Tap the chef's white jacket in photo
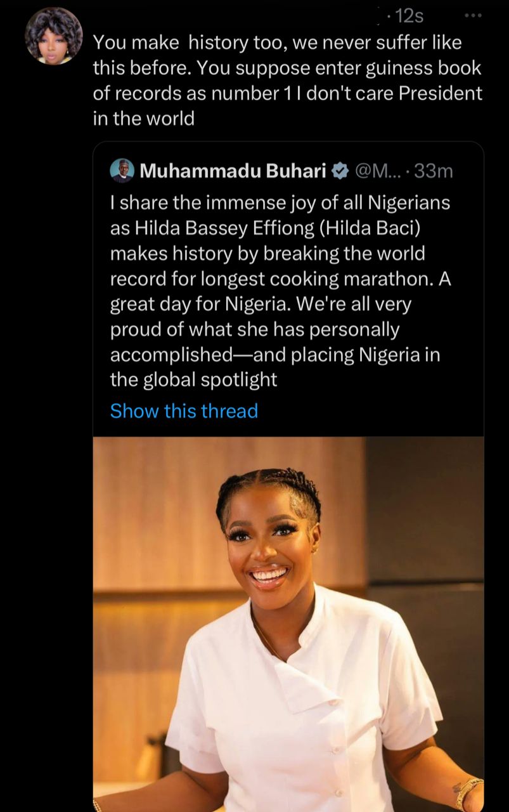This screenshot has width=509, height=812. [304, 698]
